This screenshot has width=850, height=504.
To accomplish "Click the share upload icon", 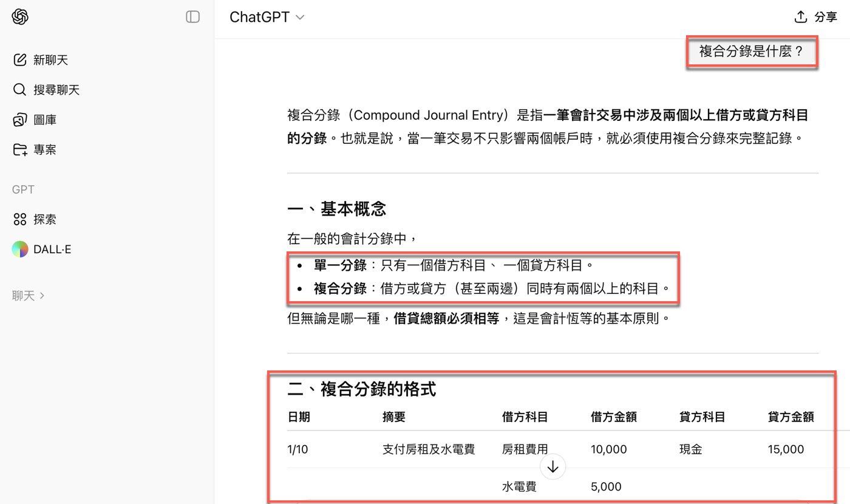I will click(x=800, y=16).
